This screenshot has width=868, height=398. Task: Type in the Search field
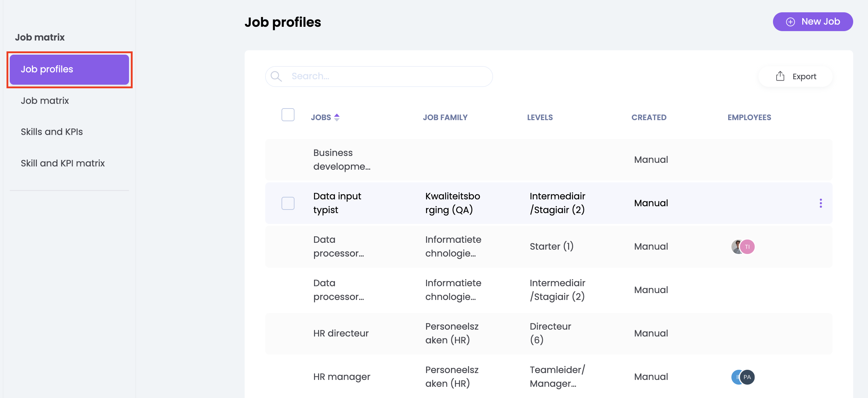click(387, 76)
